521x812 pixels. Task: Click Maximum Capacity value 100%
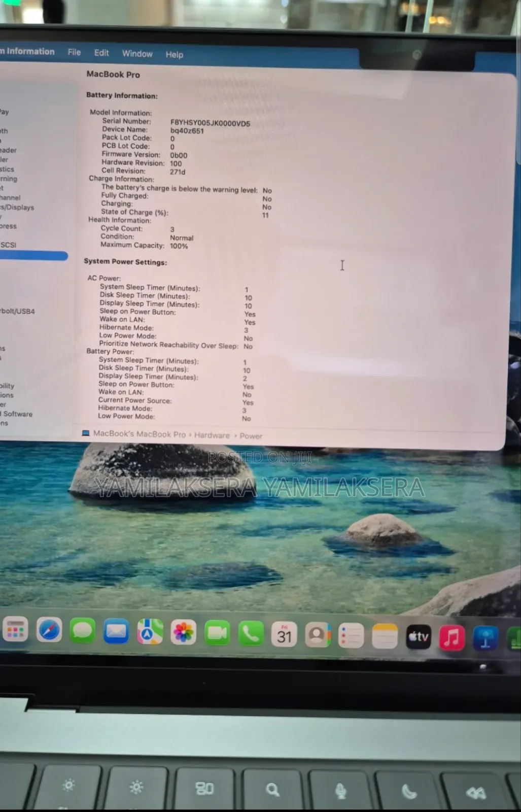coord(179,246)
